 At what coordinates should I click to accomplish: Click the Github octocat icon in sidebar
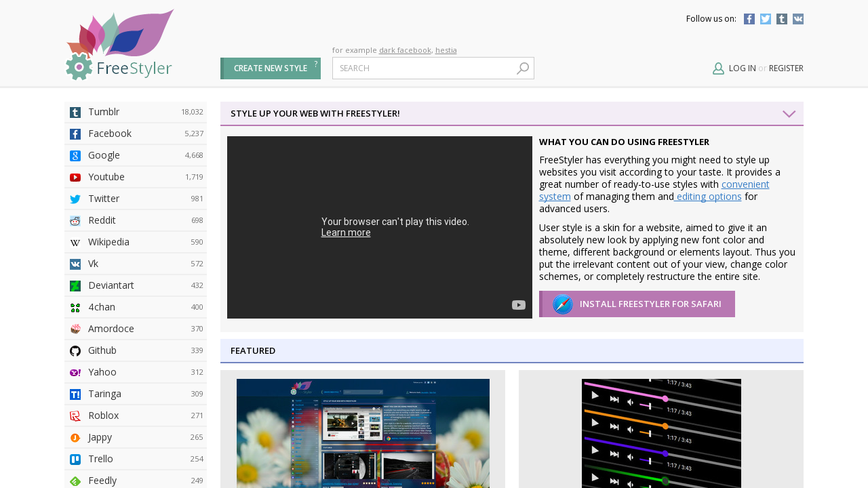pos(75,351)
